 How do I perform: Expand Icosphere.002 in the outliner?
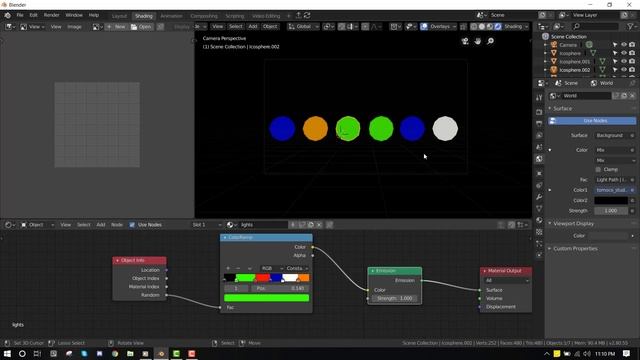[546, 70]
